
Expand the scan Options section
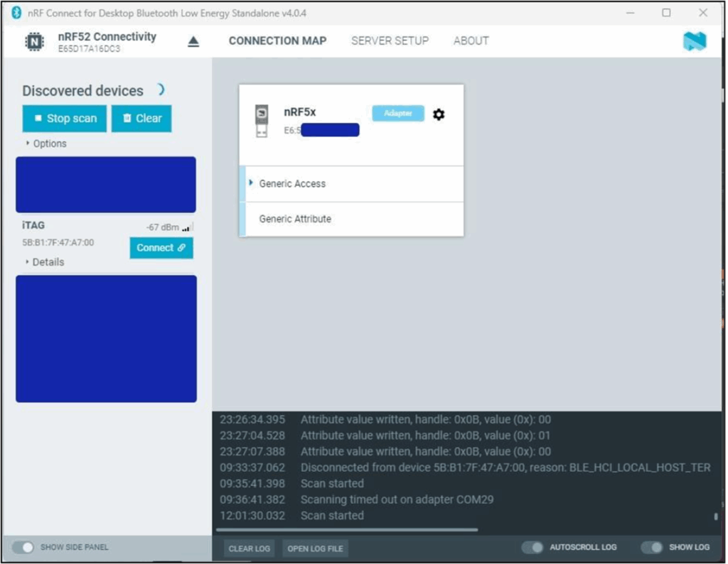(x=46, y=143)
